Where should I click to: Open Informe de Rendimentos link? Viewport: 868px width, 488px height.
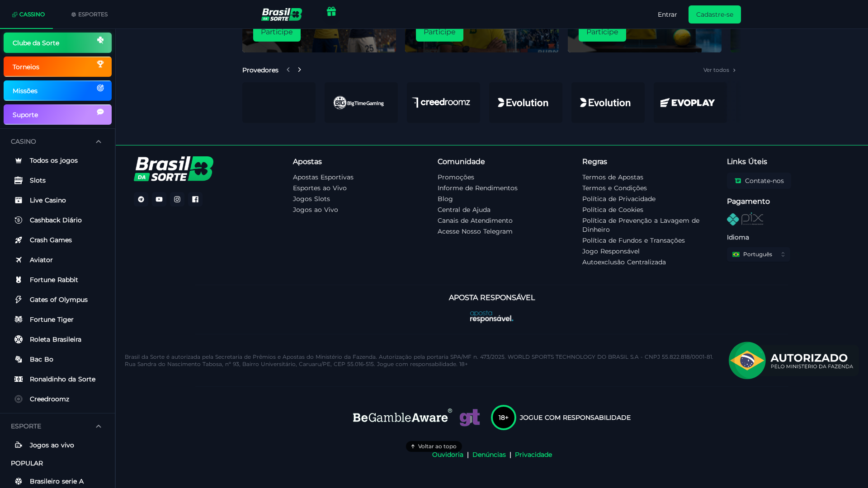pyautogui.click(x=477, y=188)
